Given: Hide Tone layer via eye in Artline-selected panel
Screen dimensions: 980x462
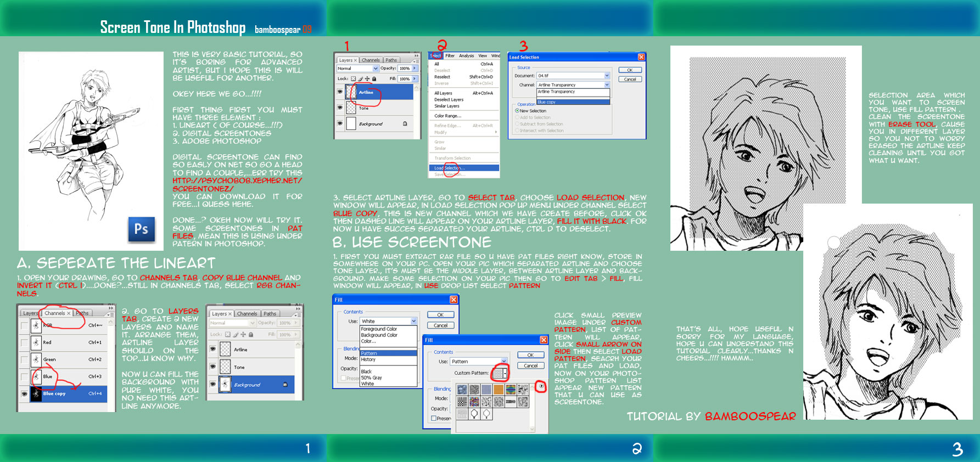Looking at the screenshot, I should [x=340, y=108].
